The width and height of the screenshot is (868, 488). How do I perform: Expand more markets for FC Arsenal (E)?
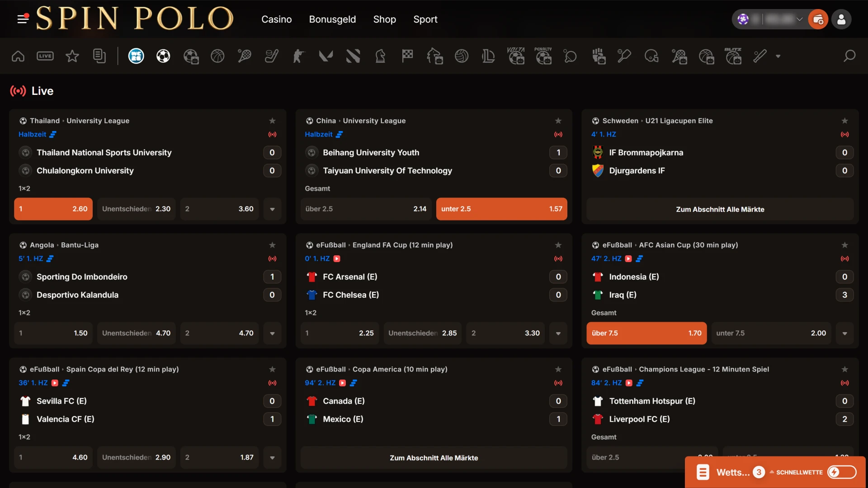558,333
